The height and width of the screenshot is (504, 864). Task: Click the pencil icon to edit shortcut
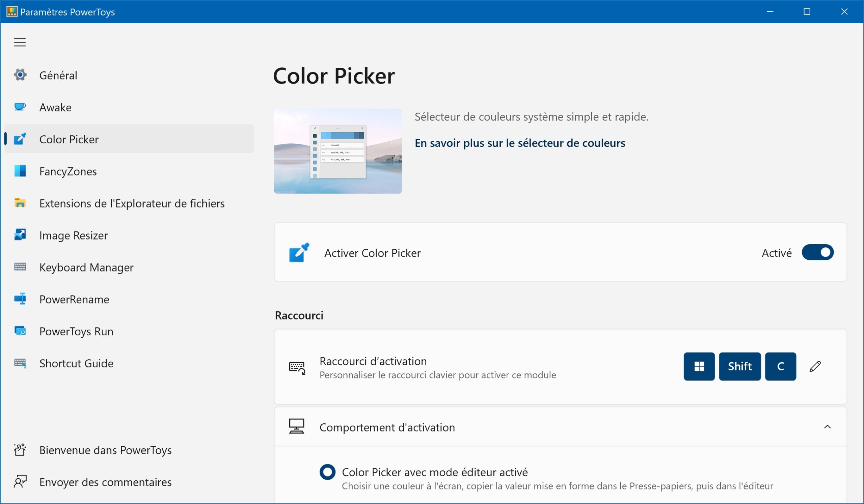pyautogui.click(x=815, y=366)
